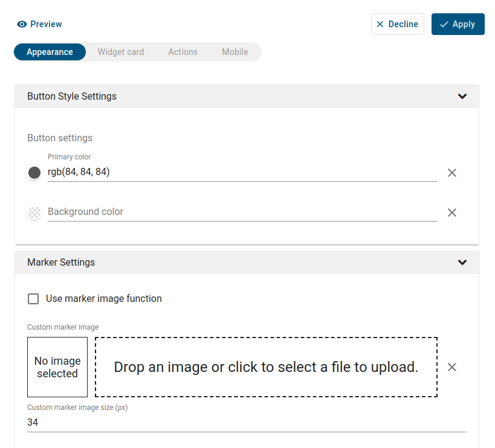
Task: Open the Background color transparent swatch
Action: point(34,213)
